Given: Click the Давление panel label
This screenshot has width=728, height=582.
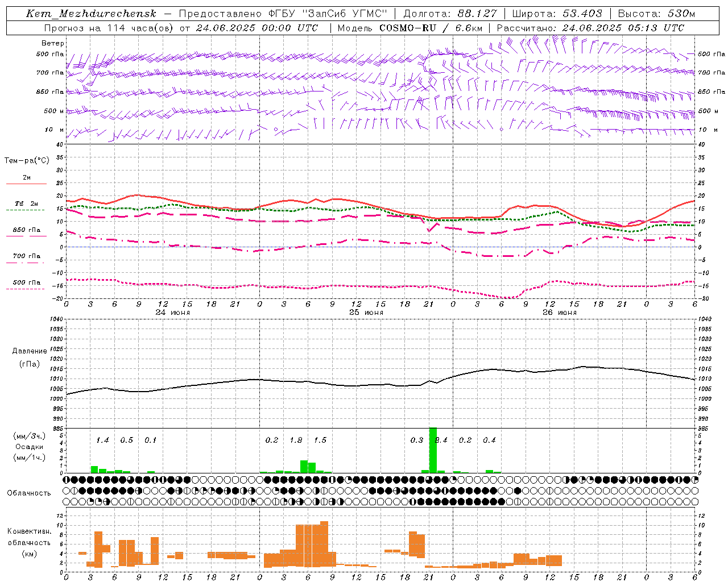Looking at the screenshot, I should tap(29, 351).
